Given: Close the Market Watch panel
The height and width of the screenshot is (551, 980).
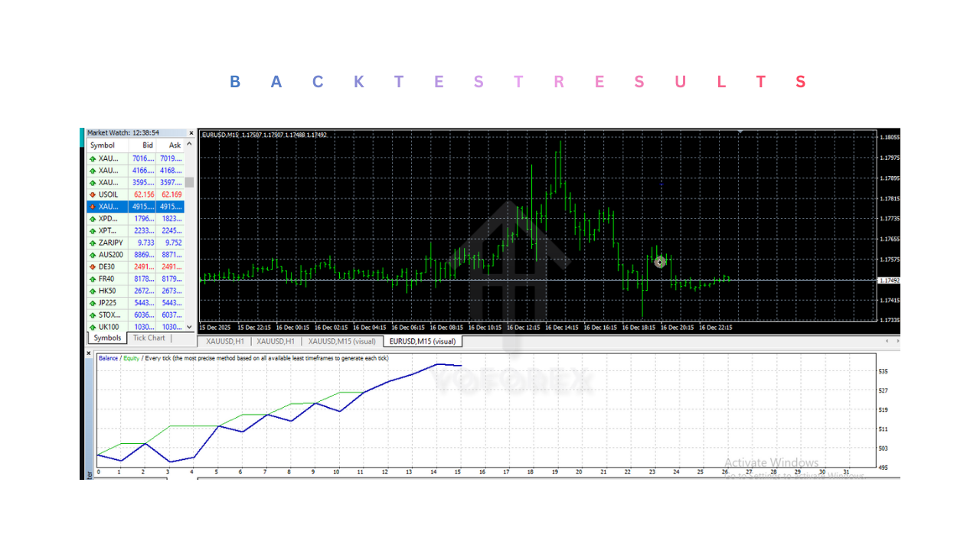Looking at the screenshot, I should 191,133.
